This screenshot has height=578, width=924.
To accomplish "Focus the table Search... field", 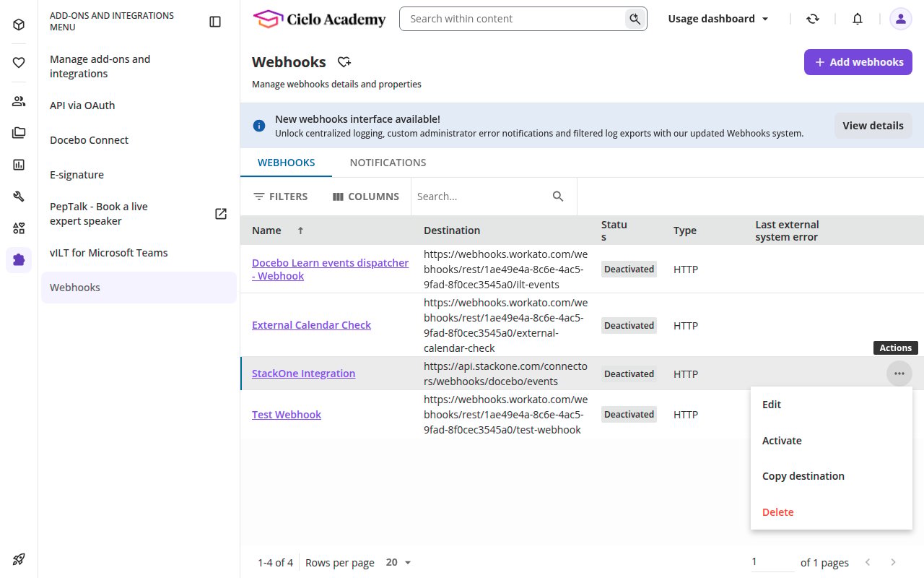I will [x=480, y=197].
